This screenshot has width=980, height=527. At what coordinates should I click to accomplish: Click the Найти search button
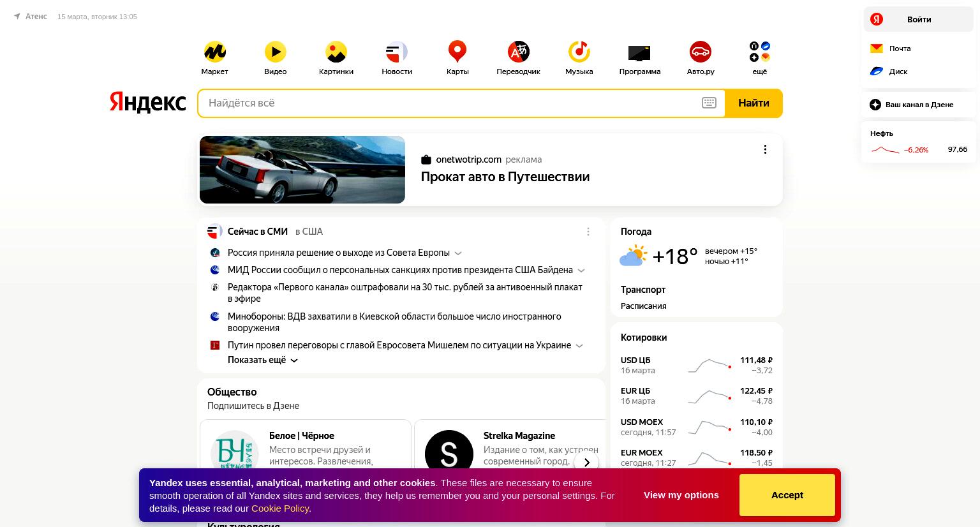click(754, 103)
